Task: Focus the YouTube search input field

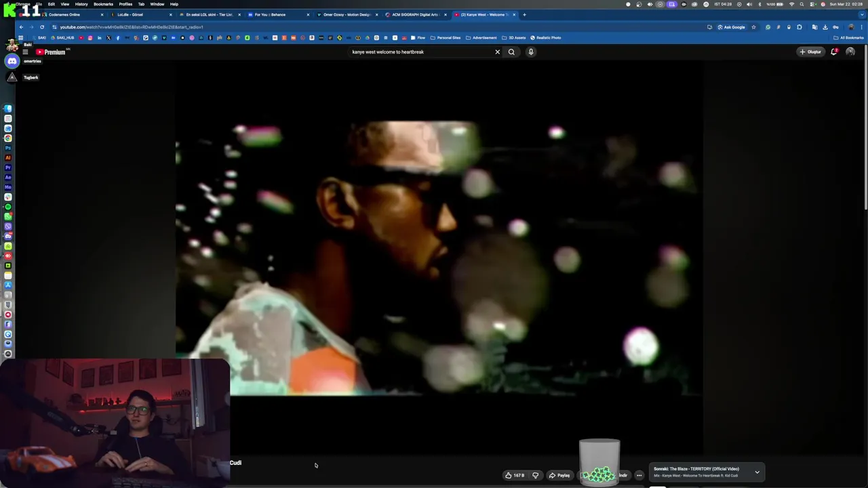Action: pyautogui.click(x=420, y=52)
